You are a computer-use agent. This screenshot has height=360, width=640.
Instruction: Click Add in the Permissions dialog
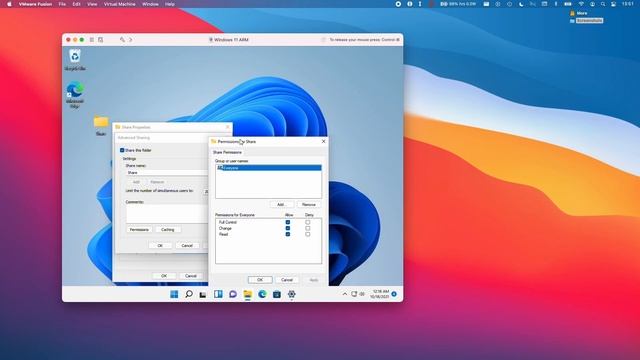point(281,204)
